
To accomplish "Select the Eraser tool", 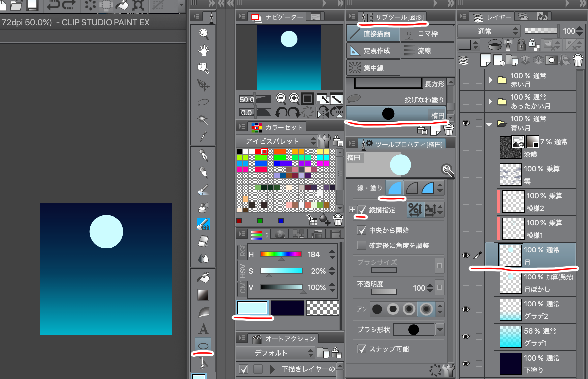I will coord(203,241).
